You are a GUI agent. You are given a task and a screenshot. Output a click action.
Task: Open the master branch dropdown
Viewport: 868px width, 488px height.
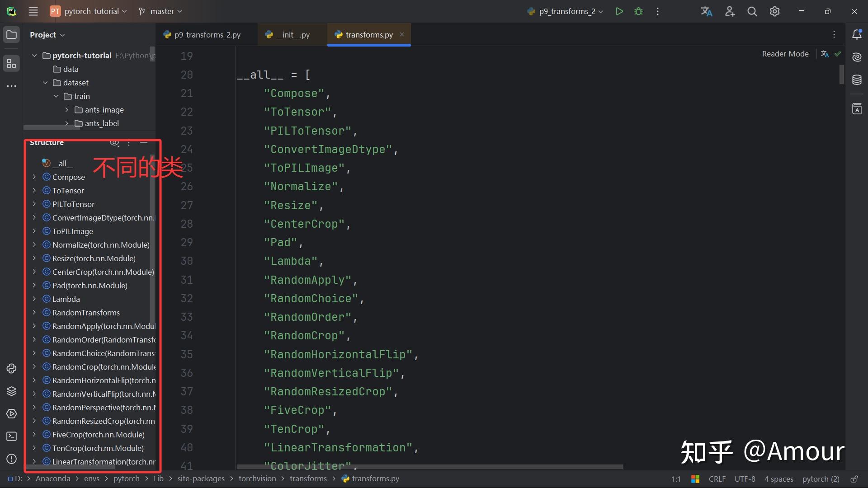[x=161, y=11]
